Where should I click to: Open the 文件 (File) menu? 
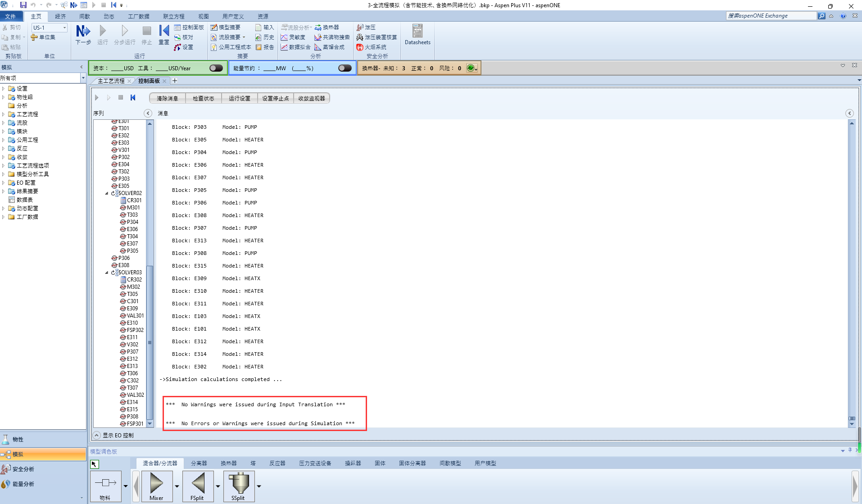(x=10, y=16)
